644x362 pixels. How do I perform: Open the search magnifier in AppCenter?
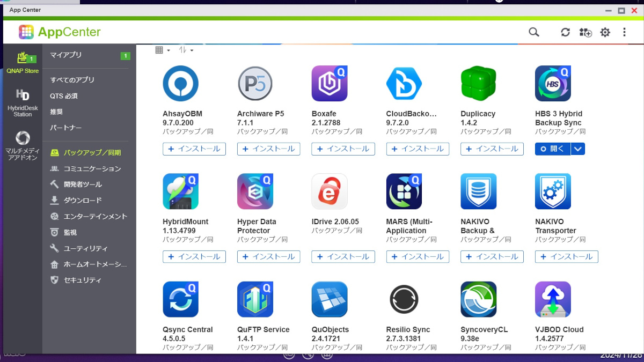click(533, 32)
